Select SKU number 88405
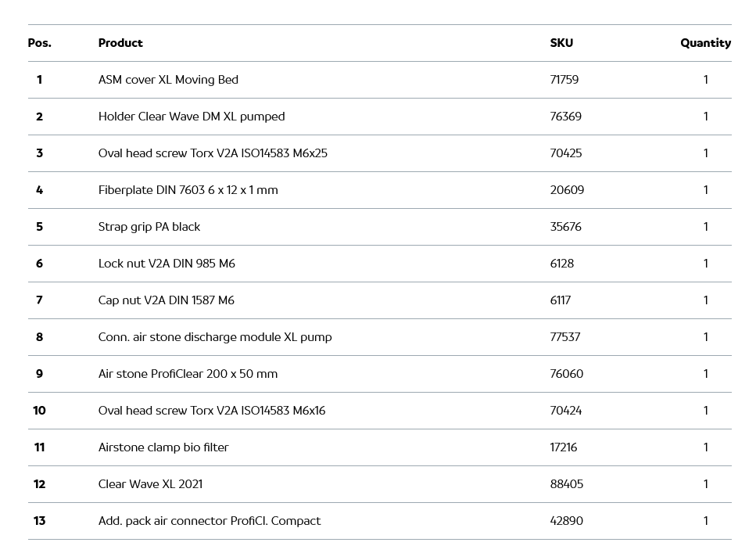This screenshot has width=756, height=546. tap(567, 484)
